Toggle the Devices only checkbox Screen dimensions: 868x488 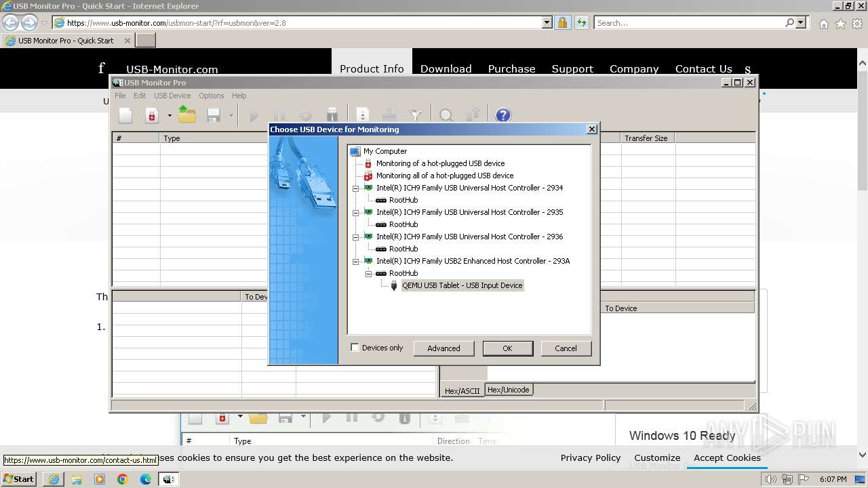coord(355,348)
